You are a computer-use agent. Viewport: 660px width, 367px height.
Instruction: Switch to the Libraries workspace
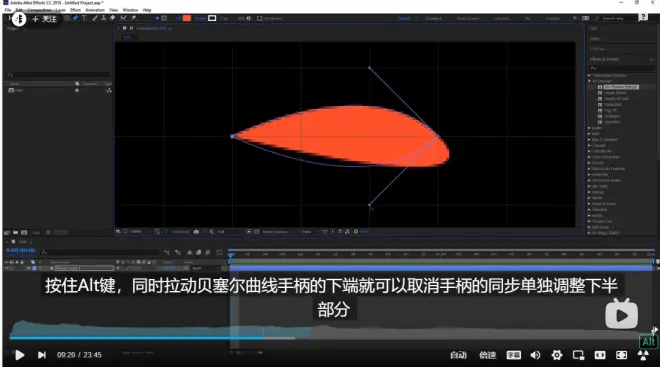point(501,19)
